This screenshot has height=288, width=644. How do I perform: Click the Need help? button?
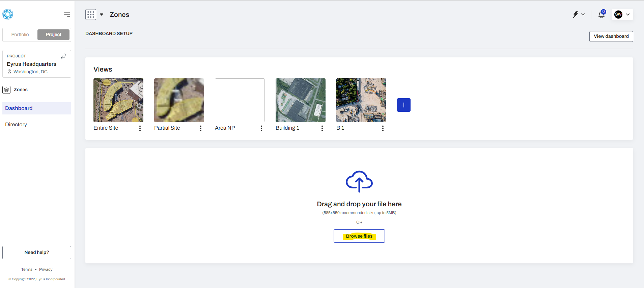click(37, 253)
